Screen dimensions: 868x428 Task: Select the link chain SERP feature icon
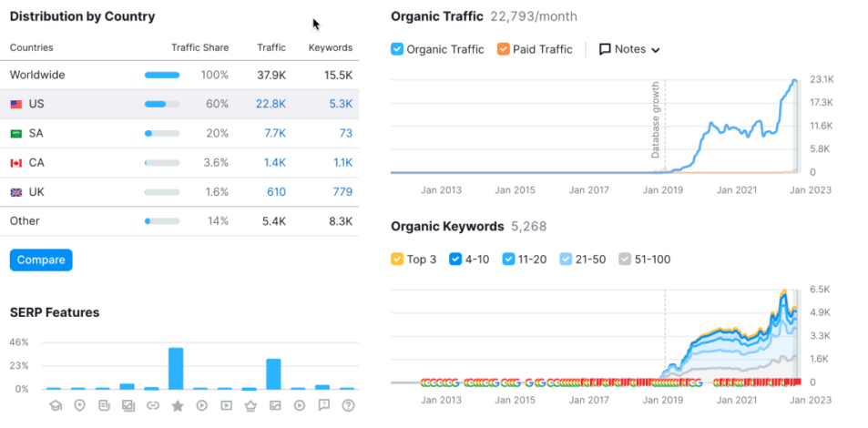pos(153,406)
